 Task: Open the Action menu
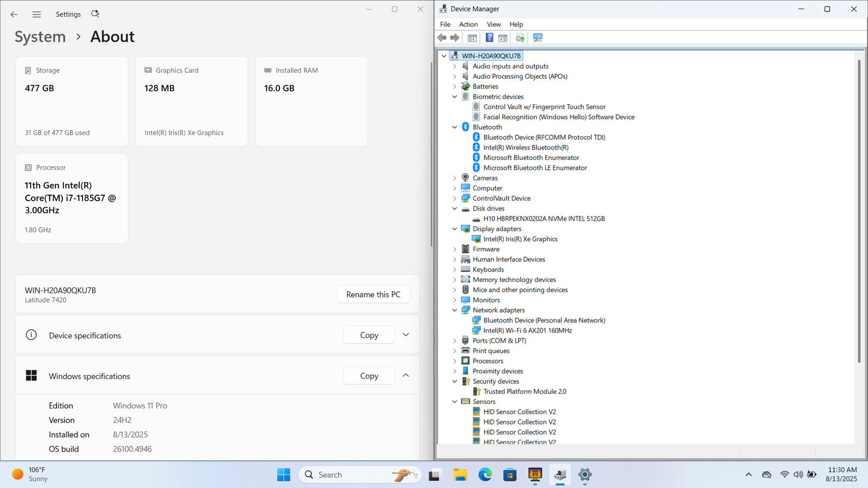tap(468, 24)
